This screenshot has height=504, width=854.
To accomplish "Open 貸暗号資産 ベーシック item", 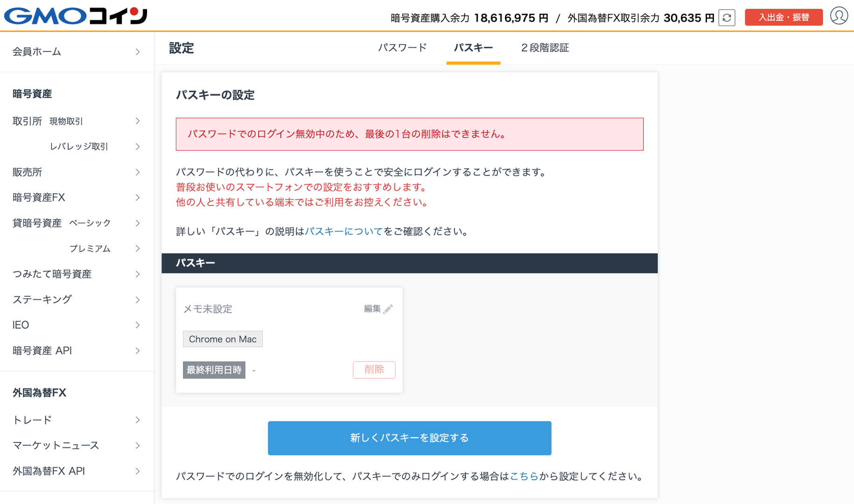I will pos(77,223).
